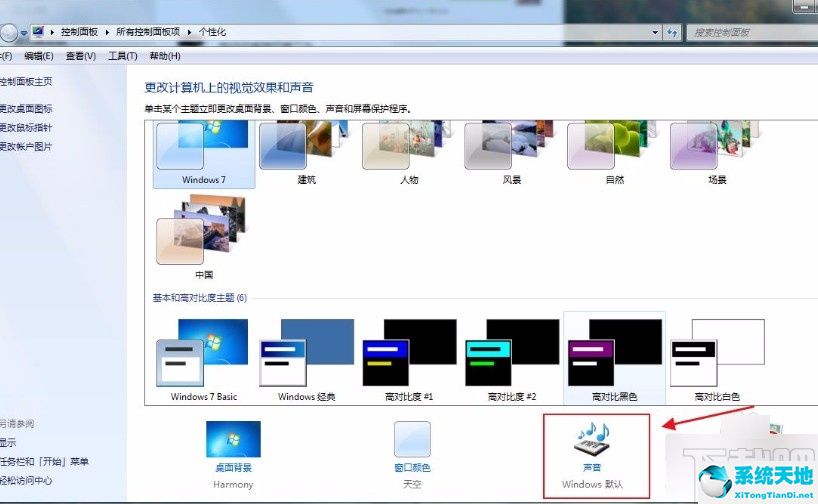This screenshot has width=818, height=504.
Task: Click 控制面板 in the address breadcrumb
Action: tap(79, 32)
